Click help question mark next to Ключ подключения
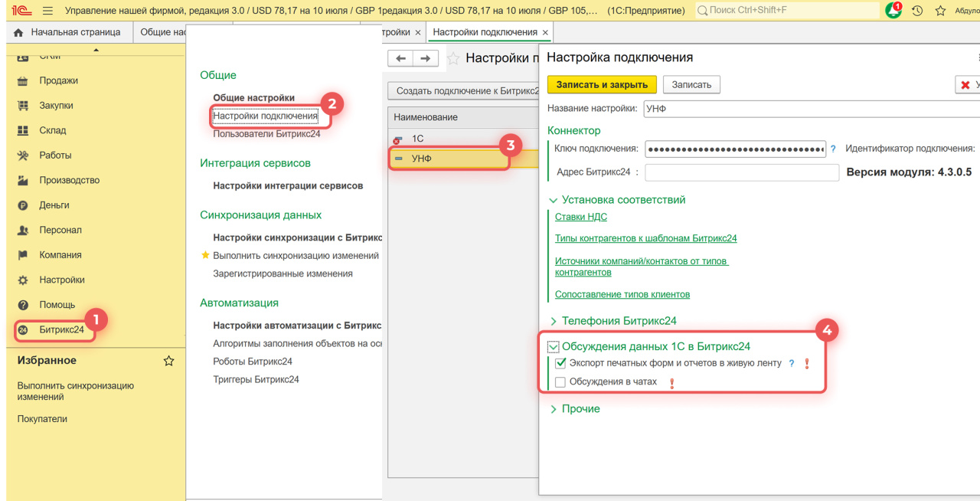This screenshot has height=501, width=980. tap(833, 149)
